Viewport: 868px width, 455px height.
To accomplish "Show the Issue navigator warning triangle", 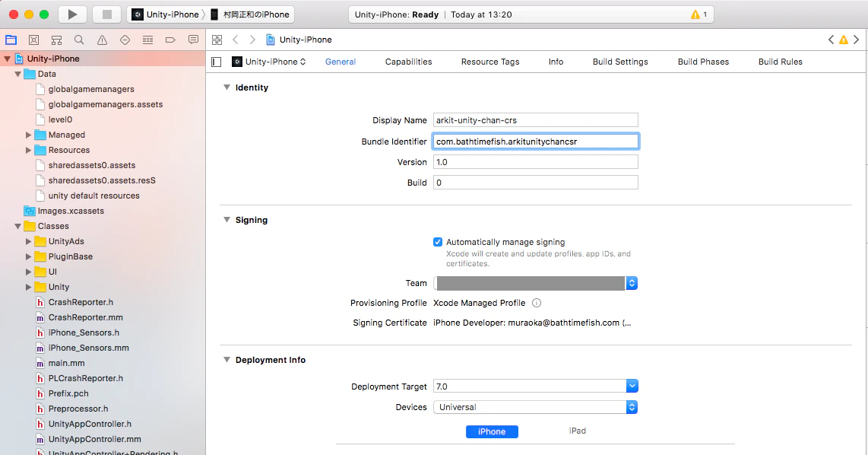I will pos(103,40).
